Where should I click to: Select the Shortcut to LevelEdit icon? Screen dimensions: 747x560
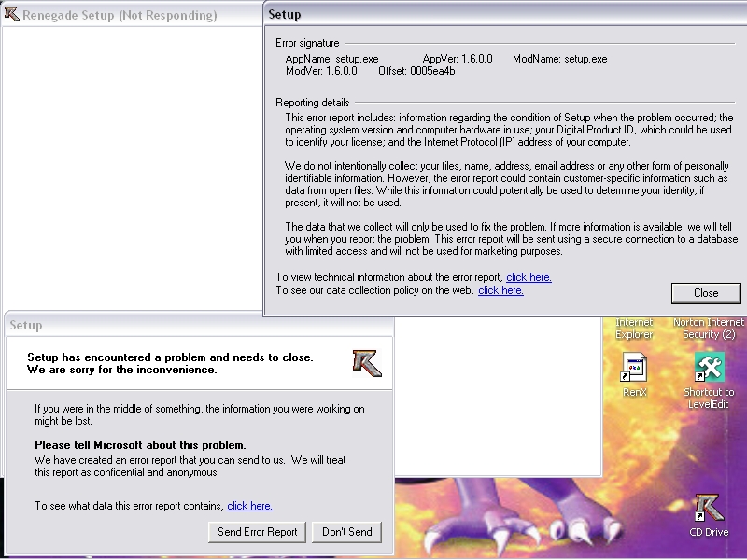tap(709, 370)
